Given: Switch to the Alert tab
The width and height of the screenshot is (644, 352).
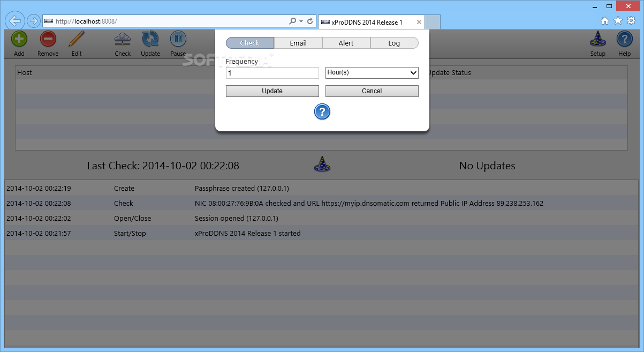Looking at the screenshot, I should point(346,43).
